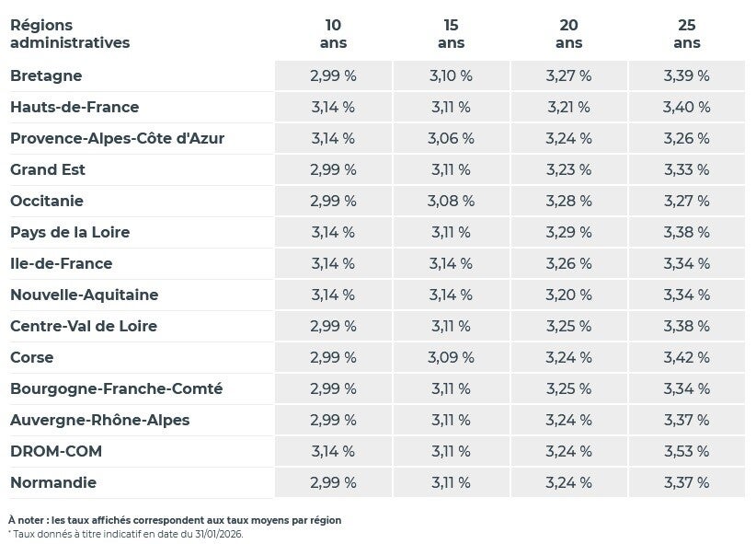
Task: Click the 20 ans column header
Action: [568, 34]
